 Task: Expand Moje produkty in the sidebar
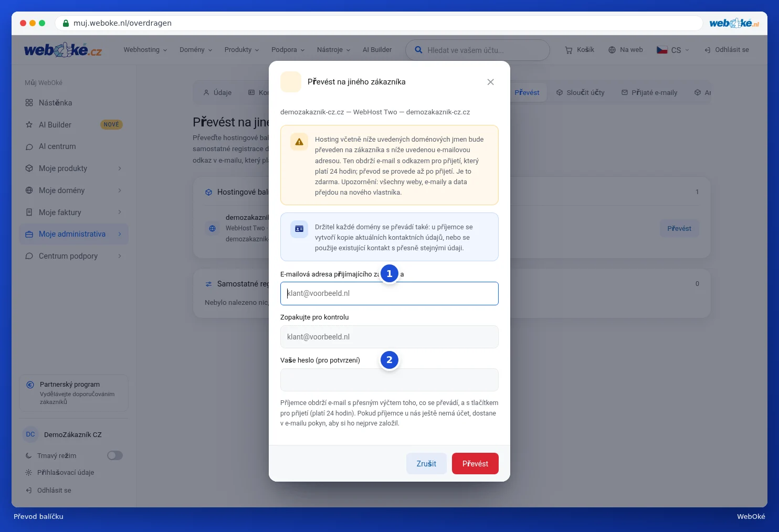point(73,168)
